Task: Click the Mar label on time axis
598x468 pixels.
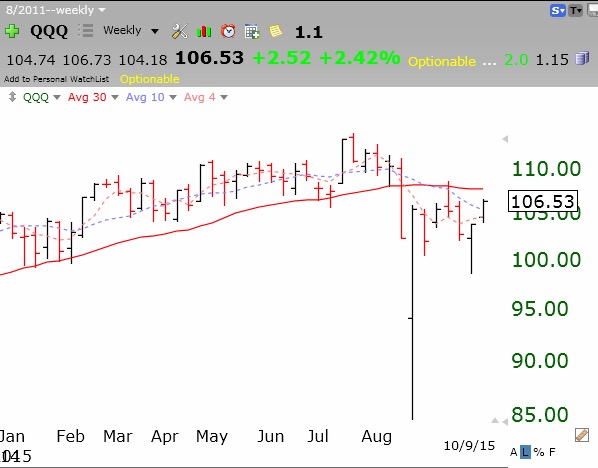Action: (117, 436)
